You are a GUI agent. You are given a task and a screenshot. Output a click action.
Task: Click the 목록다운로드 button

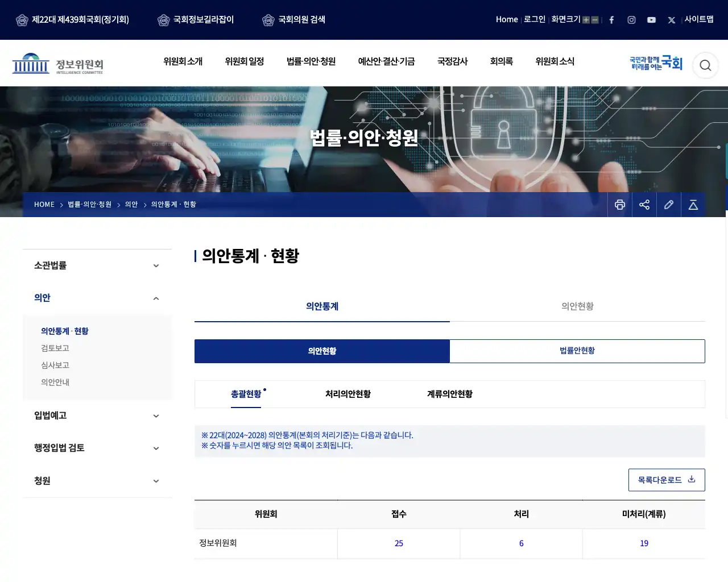(667, 480)
